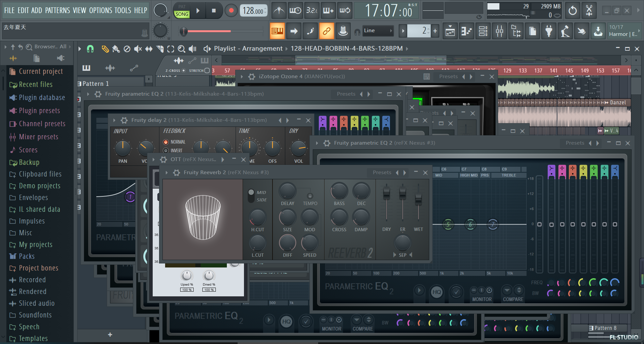Click the undo history icon in toolbar
Image resolution: width=644 pixels, height=344 pixels.
click(x=573, y=11)
